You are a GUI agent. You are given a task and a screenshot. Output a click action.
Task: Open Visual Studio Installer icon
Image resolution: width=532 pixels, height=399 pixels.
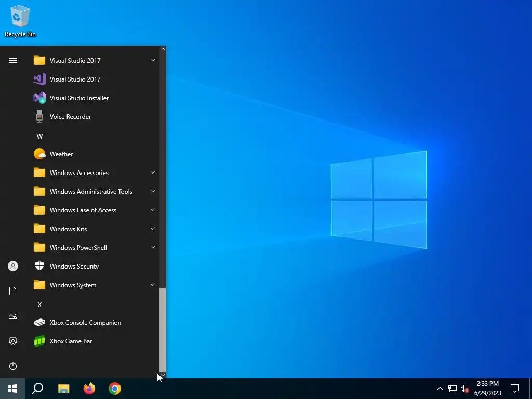point(39,98)
